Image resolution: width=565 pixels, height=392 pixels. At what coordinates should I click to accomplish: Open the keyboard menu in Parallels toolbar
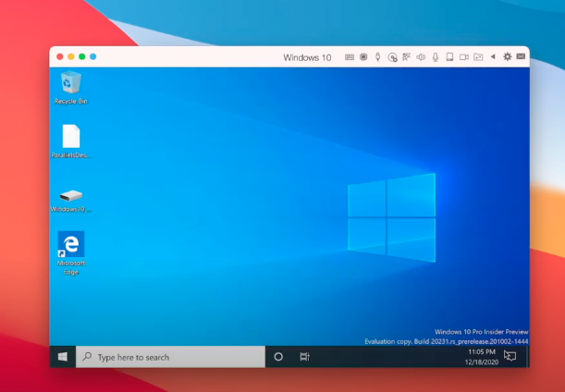[x=350, y=57]
